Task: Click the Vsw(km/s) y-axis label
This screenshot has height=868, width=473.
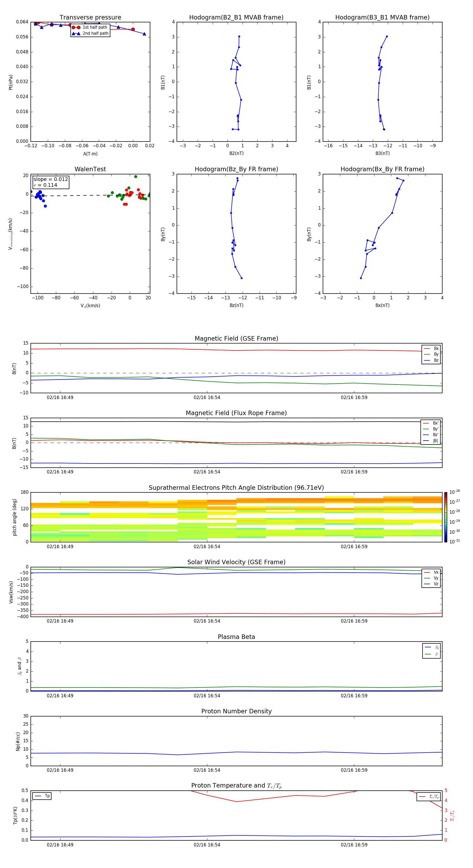Action: coord(11,592)
